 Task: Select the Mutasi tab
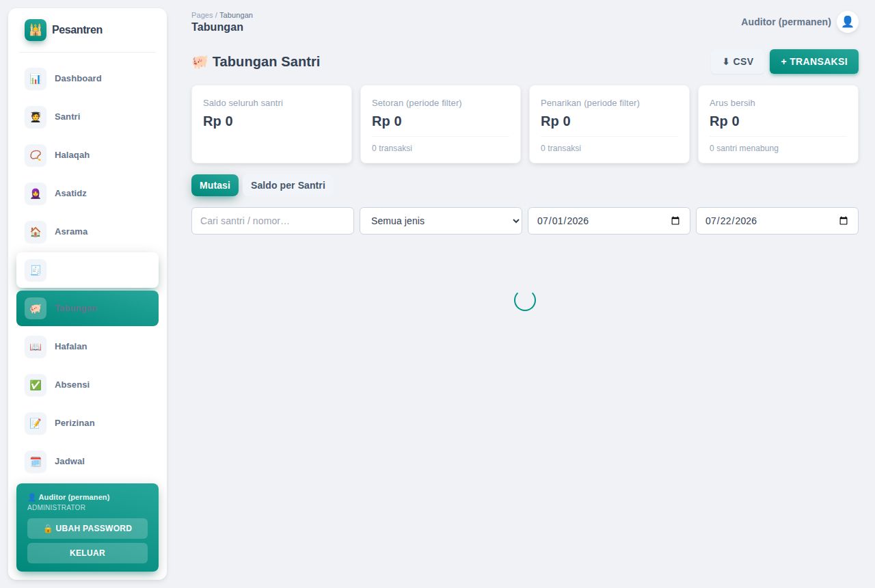point(215,185)
